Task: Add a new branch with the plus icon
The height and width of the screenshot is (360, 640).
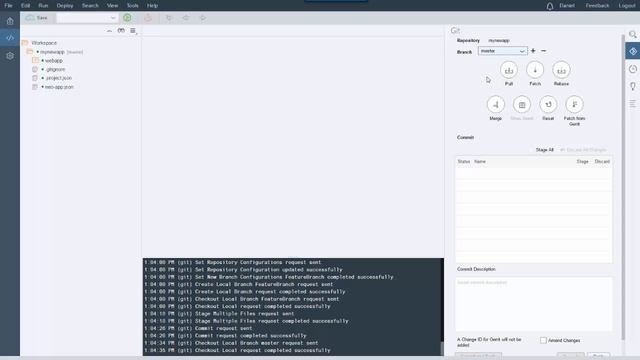Action: coord(533,51)
